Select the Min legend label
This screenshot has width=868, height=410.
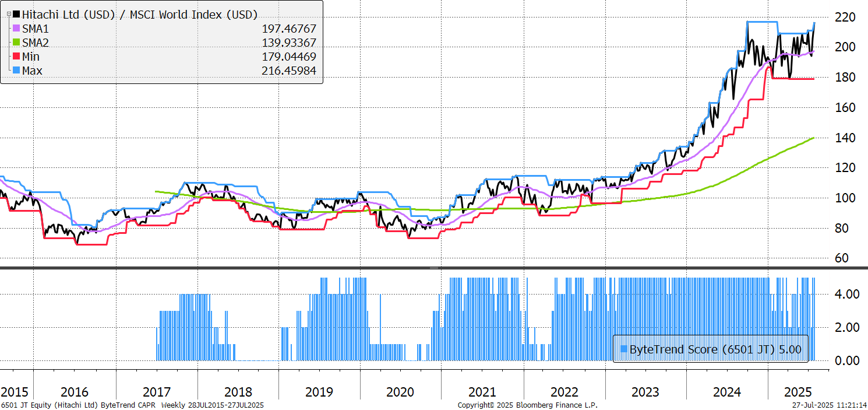pyautogui.click(x=31, y=57)
